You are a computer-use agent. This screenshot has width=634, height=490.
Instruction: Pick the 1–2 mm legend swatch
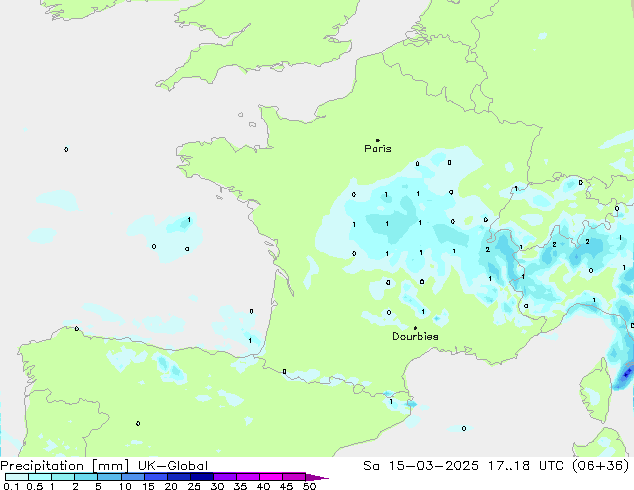pyautogui.click(x=63, y=477)
